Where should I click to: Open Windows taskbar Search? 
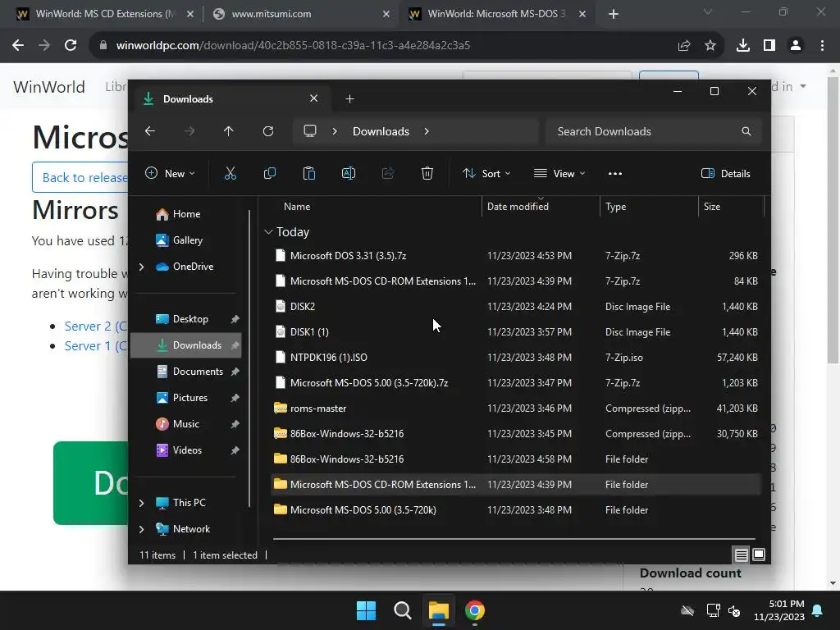(x=402, y=610)
